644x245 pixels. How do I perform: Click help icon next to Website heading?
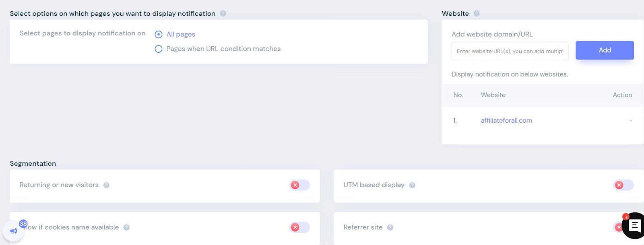477,13
